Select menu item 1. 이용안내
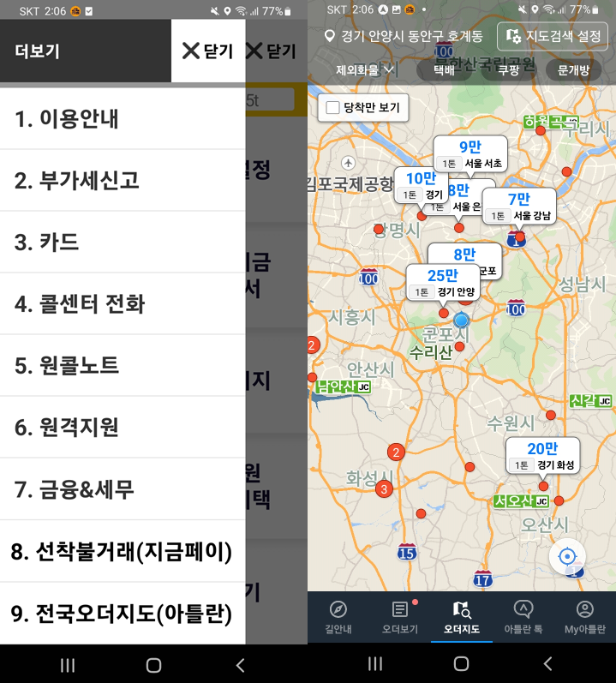616x683 pixels. click(123, 118)
